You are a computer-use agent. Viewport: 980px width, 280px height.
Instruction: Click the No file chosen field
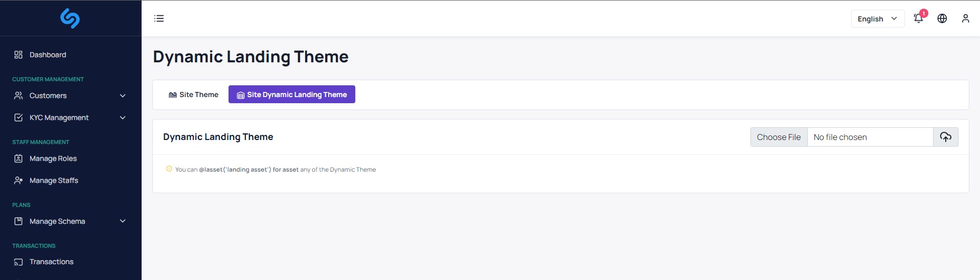(870, 137)
